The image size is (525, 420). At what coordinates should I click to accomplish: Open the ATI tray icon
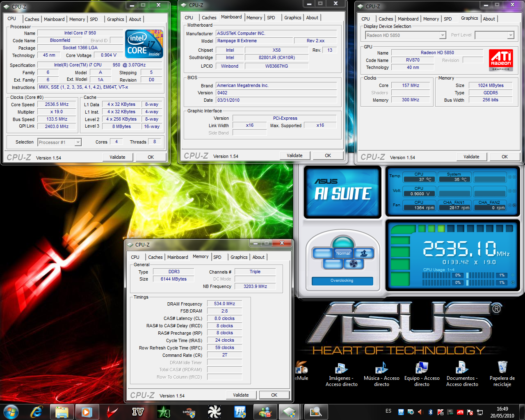[x=460, y=412]
